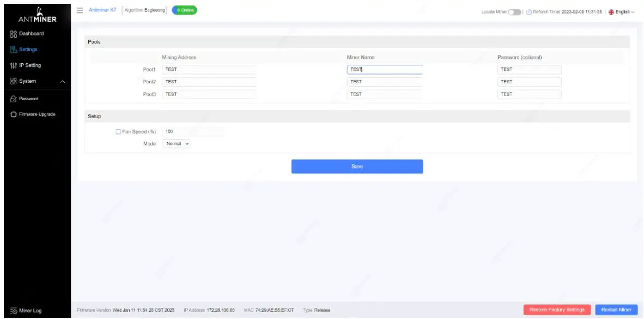Click the Type Release text
The width and height of the screenshot is (644, 319).
(x=317, y=310)
